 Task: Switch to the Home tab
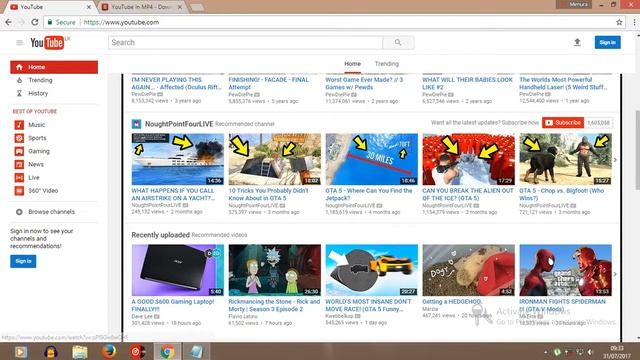tap(352, 64)
